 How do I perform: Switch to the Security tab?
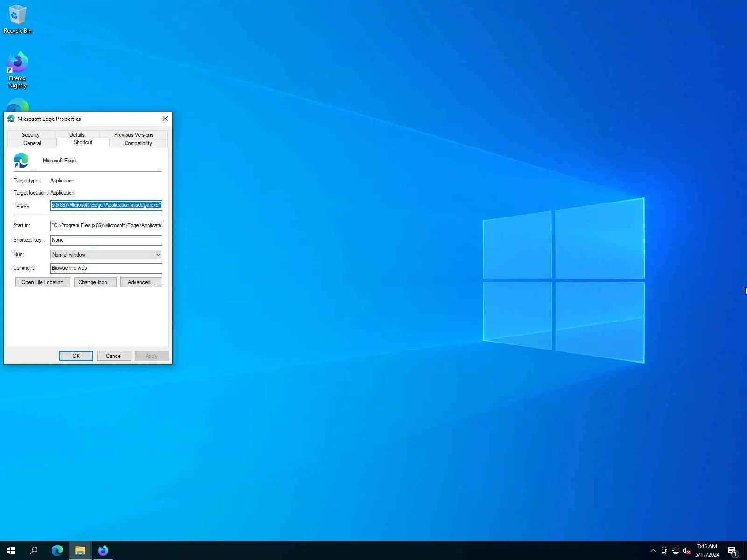coord(31,135)
